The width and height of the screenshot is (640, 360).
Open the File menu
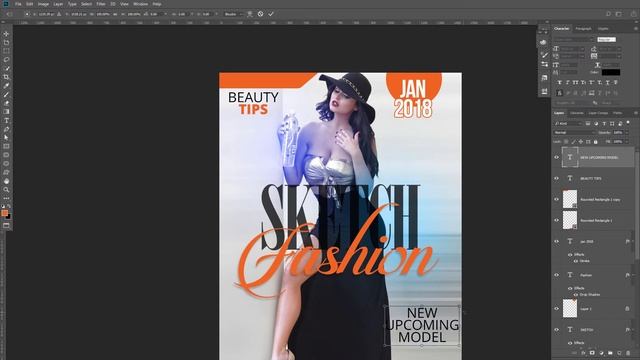click(x=18, y=4)
